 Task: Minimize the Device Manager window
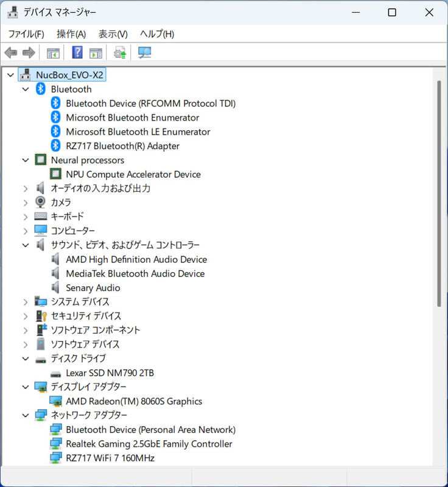(356, 12)
